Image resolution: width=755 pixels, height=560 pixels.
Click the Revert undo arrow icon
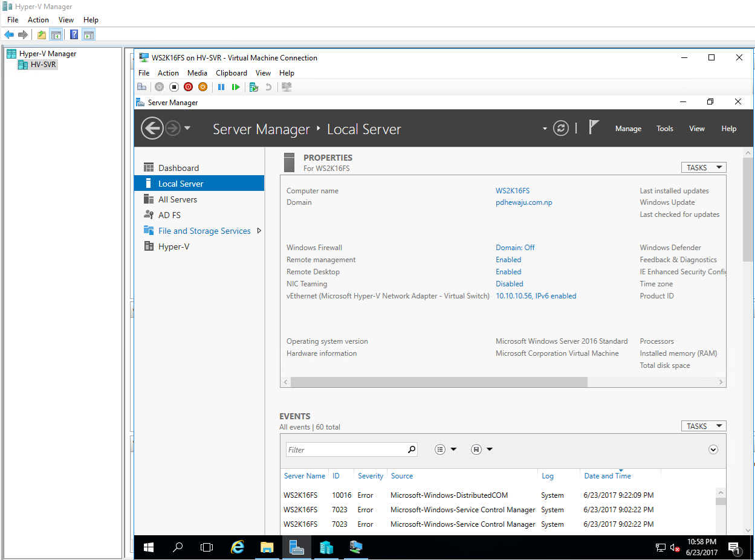click(268, 87)
